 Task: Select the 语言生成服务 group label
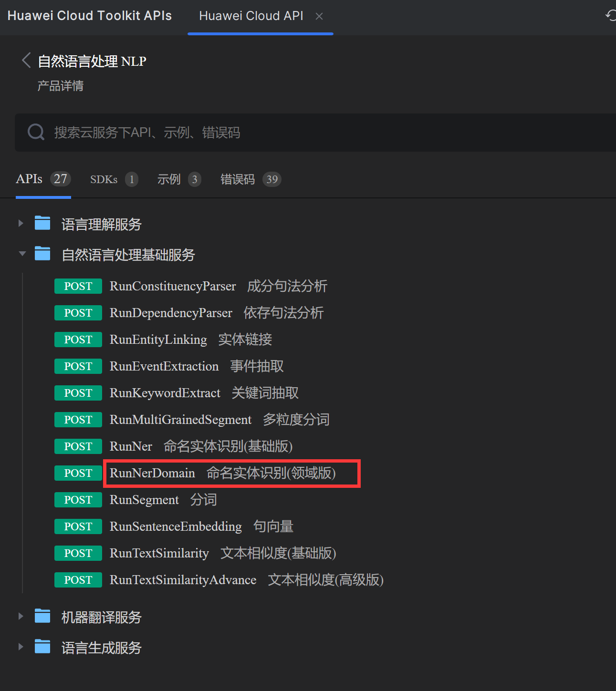click(102, 648)
